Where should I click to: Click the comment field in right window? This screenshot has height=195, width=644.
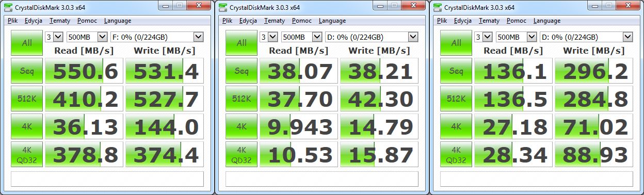(537, 179)
